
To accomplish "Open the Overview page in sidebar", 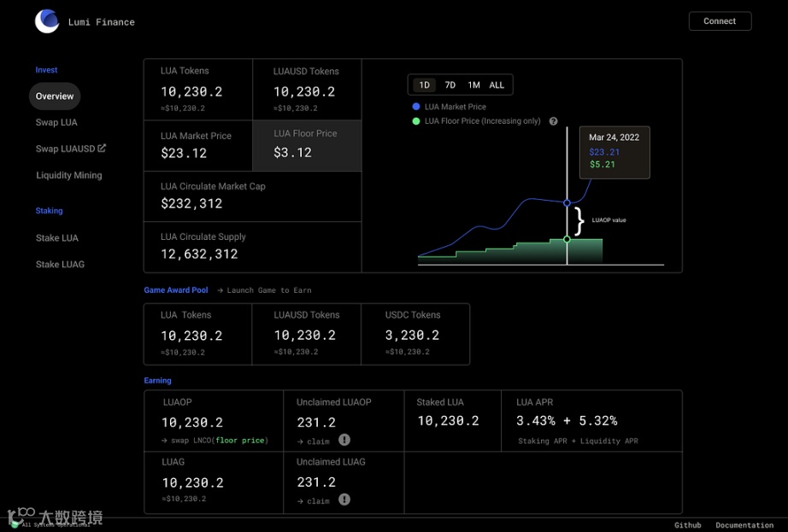I will [x=55, y=96].
